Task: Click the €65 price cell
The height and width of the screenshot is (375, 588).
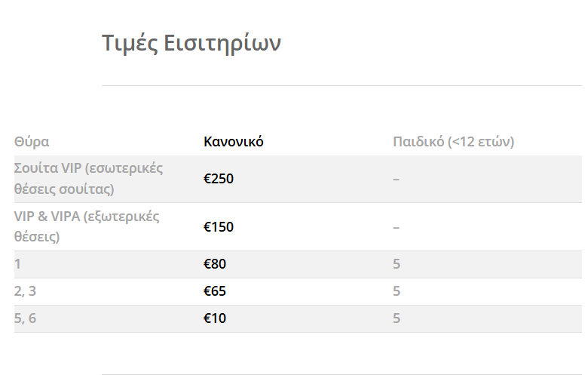Action: point(215,291)
